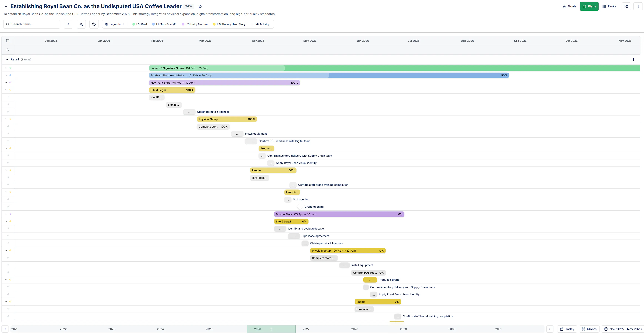Click the plan progress 24% badge
This screenshot has width=644, height=335.
point(189,6)
